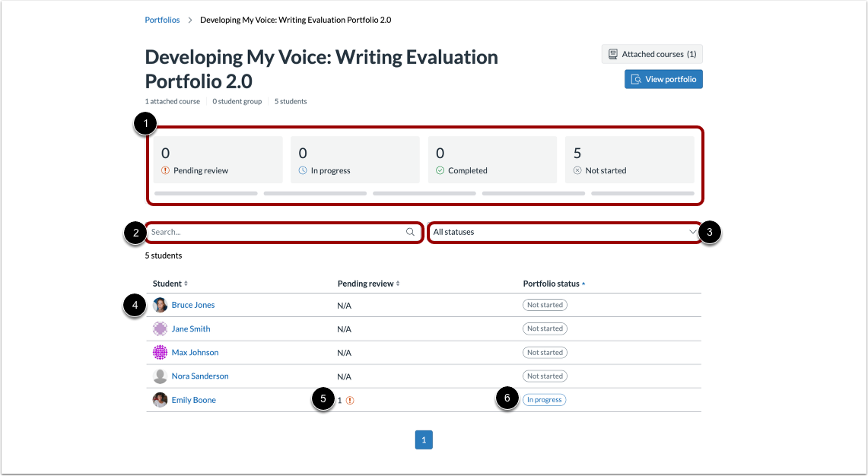Click the clock icon beside In progress

pos(301,170)
